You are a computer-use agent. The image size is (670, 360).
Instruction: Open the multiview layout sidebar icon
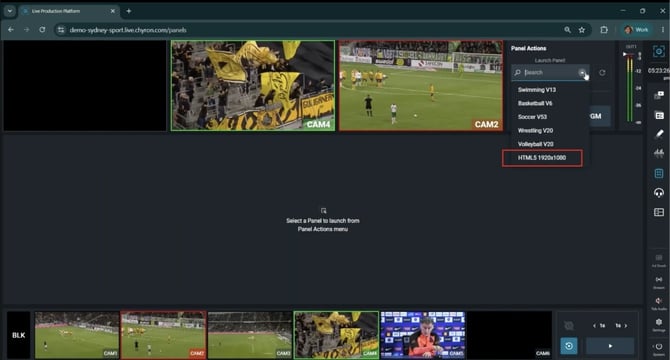pyautogui.click(x=658, y=212)
